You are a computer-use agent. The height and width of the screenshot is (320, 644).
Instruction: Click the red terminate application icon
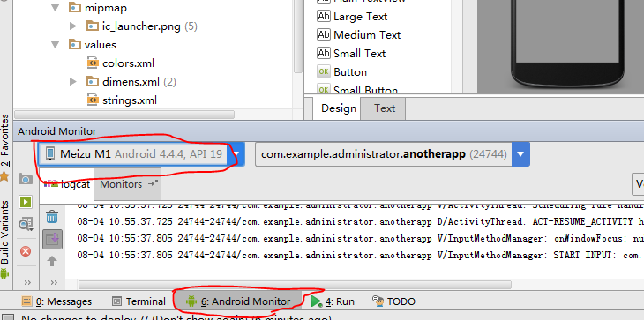[26, 250]
